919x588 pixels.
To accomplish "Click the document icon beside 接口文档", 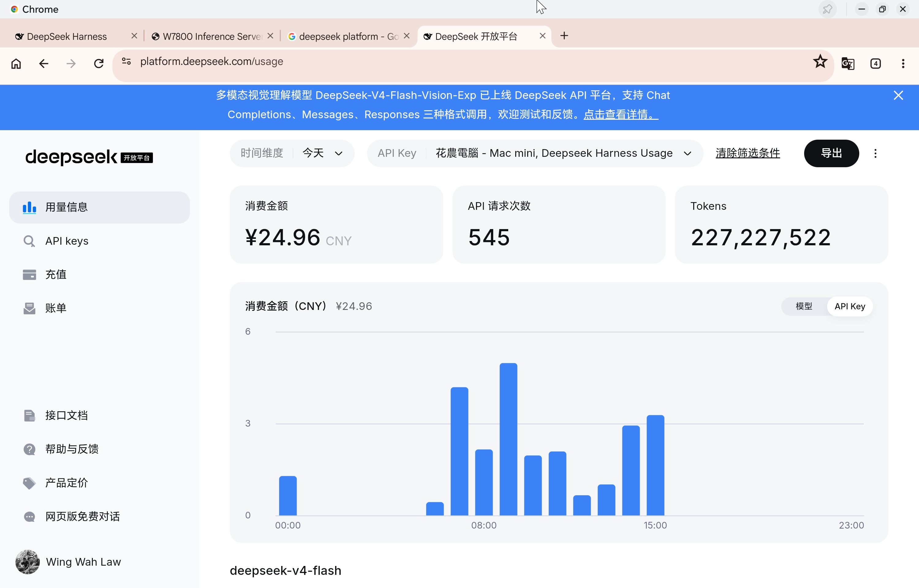I will (29, 416).
